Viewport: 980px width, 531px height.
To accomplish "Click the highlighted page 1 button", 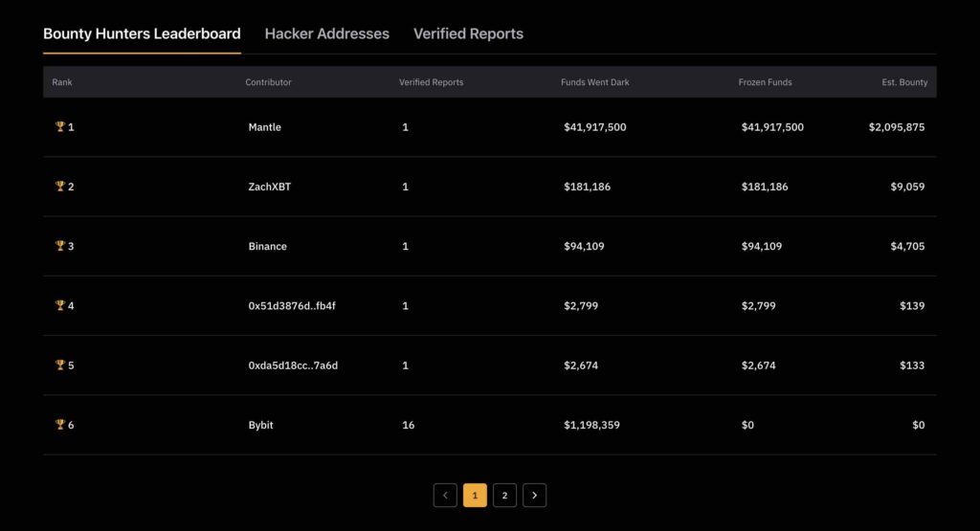I will tap(475, 496).
